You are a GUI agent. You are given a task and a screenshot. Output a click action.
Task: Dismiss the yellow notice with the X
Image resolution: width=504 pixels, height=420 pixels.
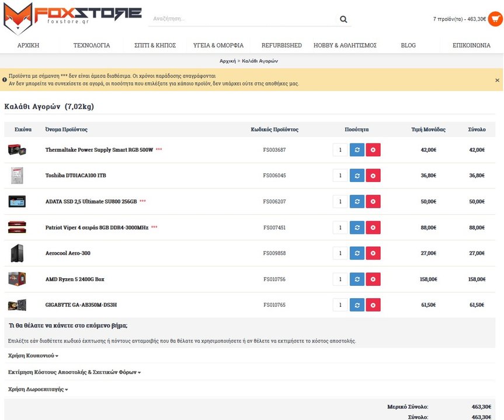pos(497,80)
